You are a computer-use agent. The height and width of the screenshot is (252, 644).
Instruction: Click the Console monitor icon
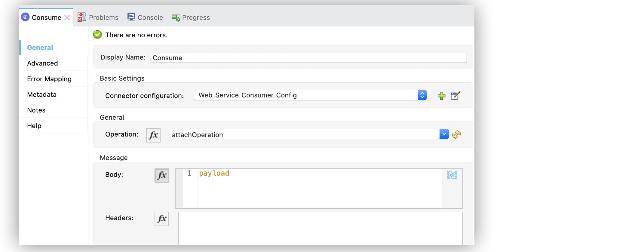tap(131, 17)
